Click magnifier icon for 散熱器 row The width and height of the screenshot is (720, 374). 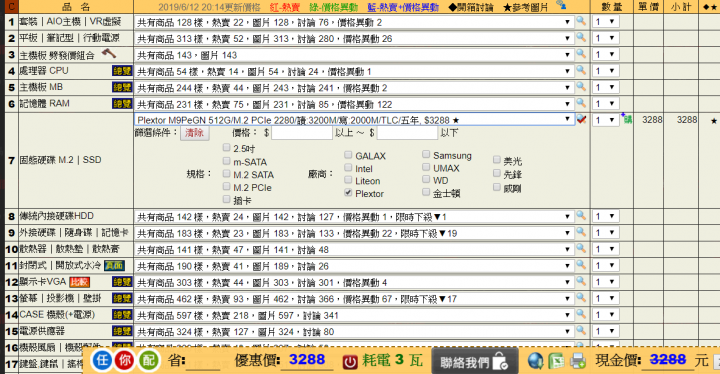(581, 249)
